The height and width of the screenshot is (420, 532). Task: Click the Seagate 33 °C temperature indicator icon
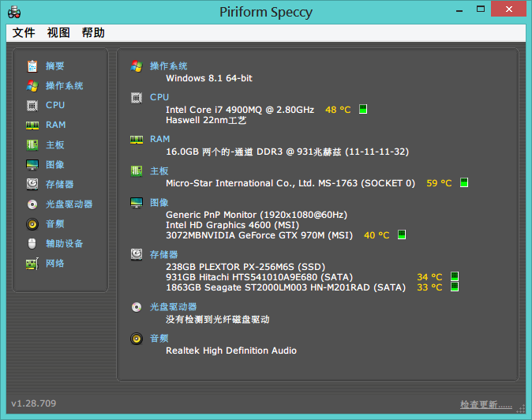(x=455, y=287)
